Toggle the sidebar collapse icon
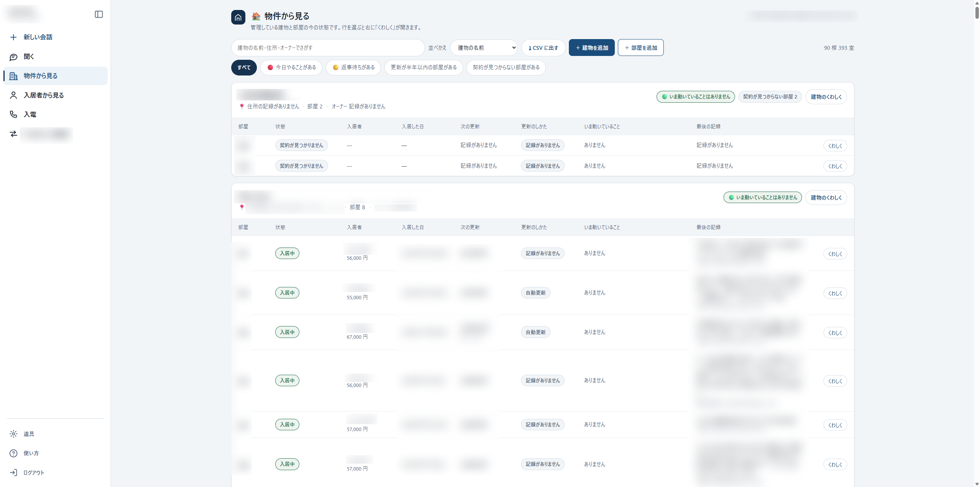 99,14
